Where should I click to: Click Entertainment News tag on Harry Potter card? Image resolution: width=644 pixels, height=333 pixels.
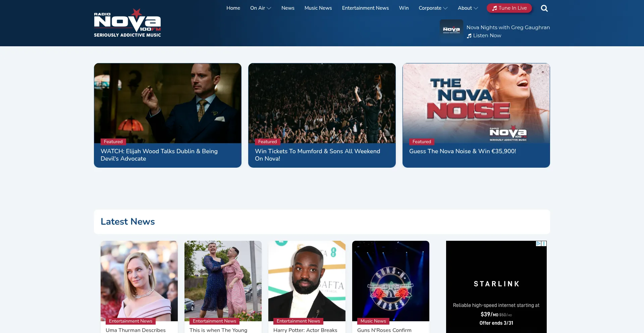(299, 321)
